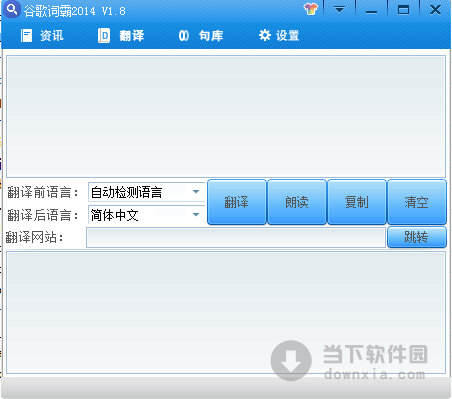The image size is (452, 399).
Task: Open the title bar dropdown menu arrow
Action: tap(339, 9)
